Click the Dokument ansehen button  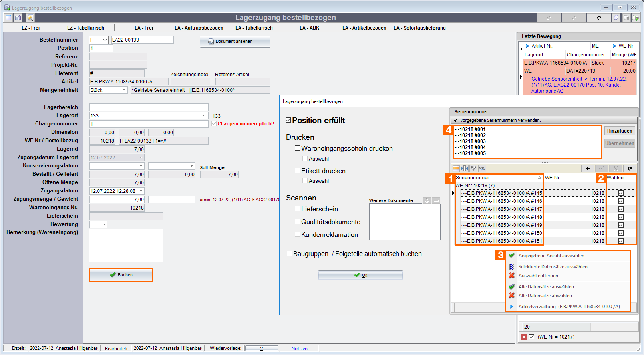coord(235,42)
